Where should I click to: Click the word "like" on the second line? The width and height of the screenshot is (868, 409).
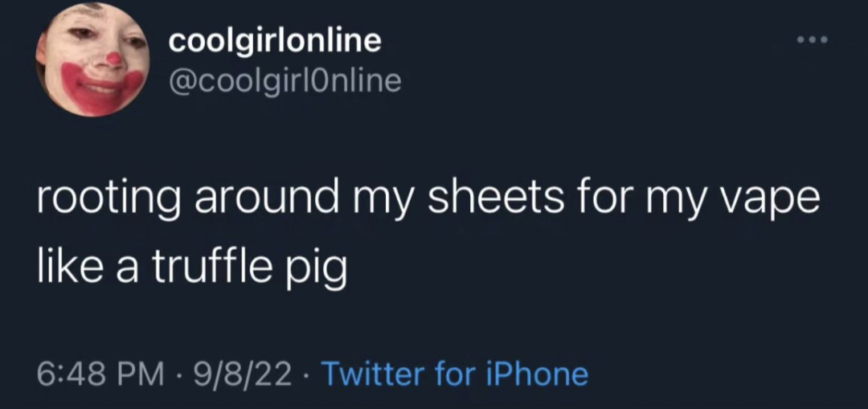point(63,268)
